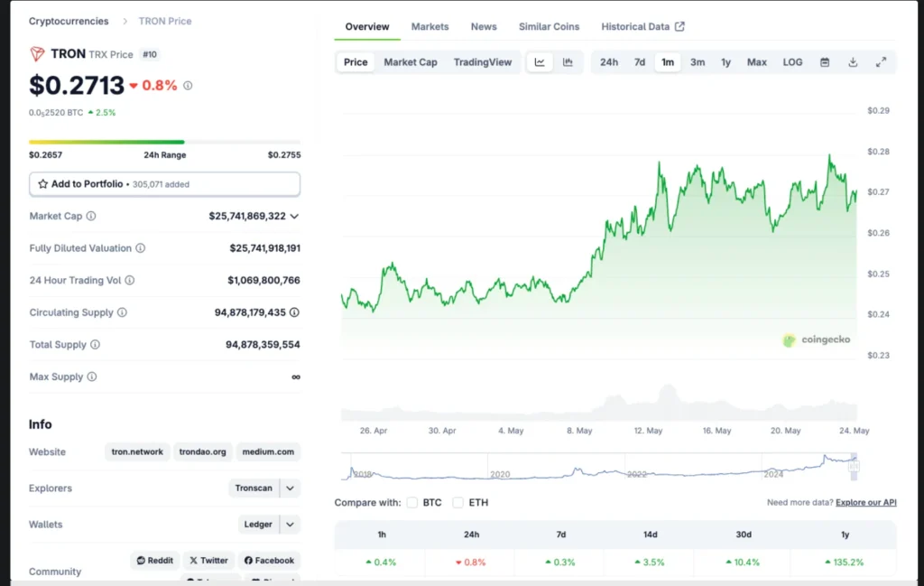The width and height of the screenshot is (924, 586).
Task: Set chart range to Max
Action: pos(757,62)
